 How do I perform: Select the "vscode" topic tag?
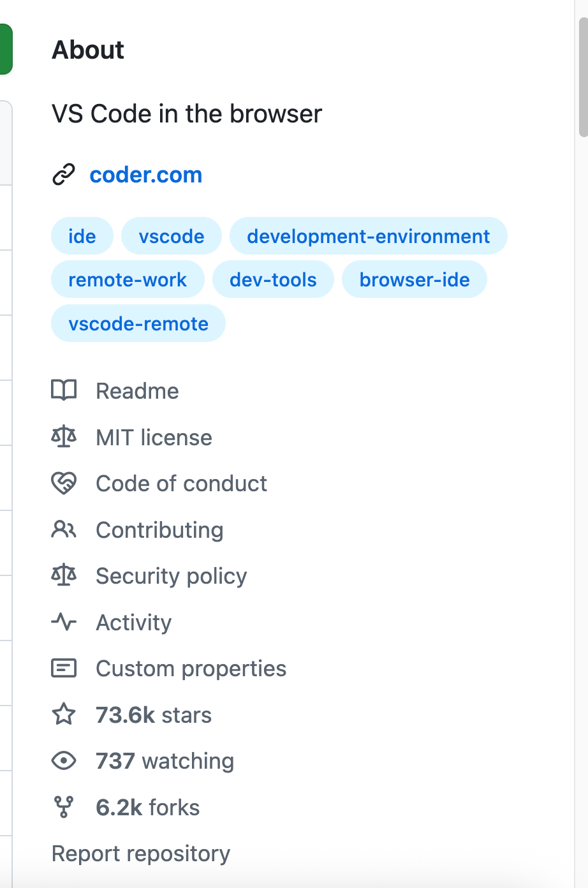(172, 236)
